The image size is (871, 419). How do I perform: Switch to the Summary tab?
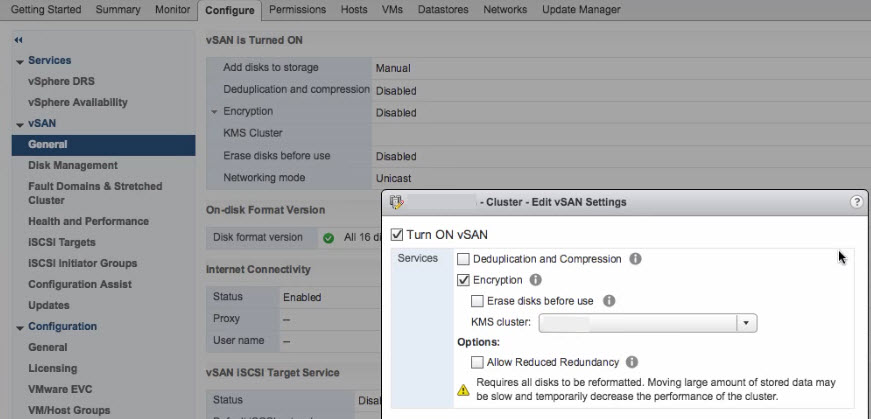pos(118,9)
